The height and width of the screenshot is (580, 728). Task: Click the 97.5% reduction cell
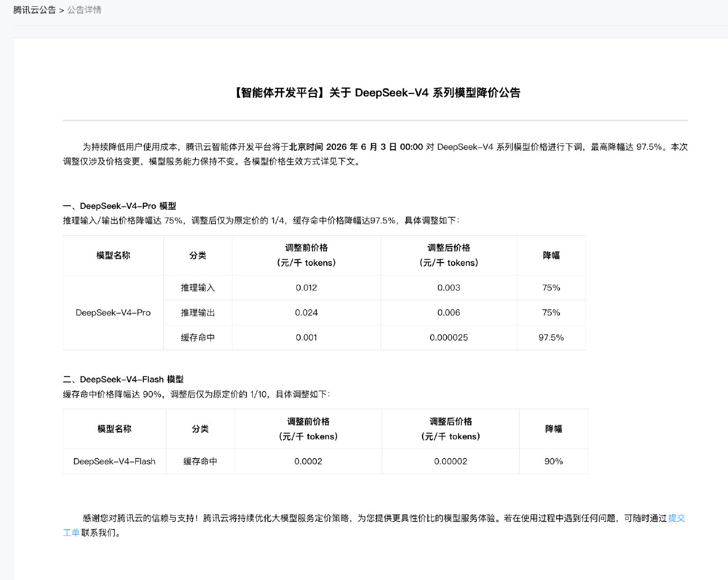(551, 338)
